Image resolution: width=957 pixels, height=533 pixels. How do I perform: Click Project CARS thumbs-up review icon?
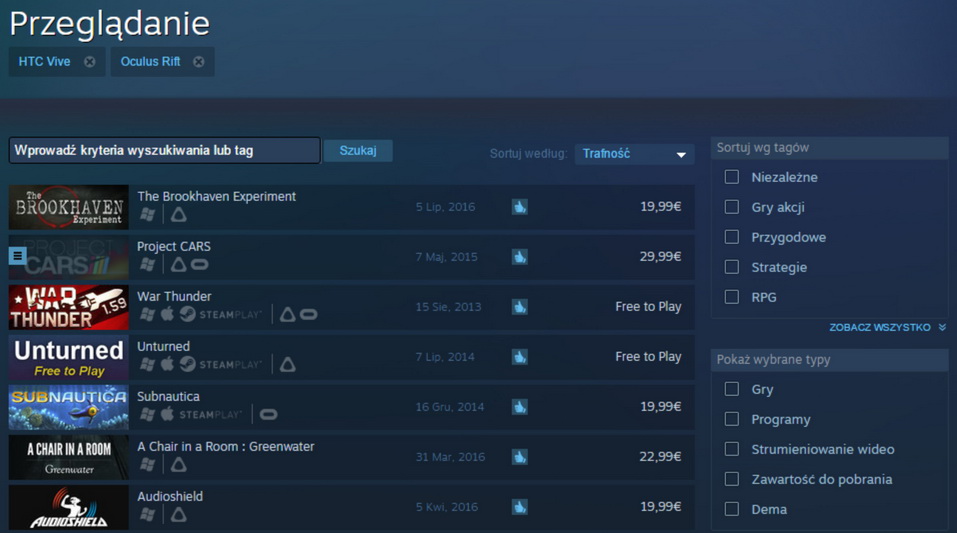coord(519,257)
